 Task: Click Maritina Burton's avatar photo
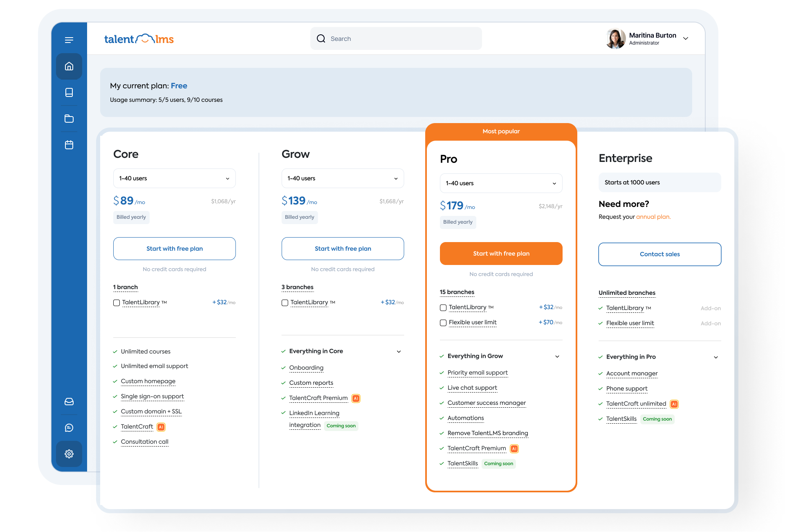coord(616,38)
